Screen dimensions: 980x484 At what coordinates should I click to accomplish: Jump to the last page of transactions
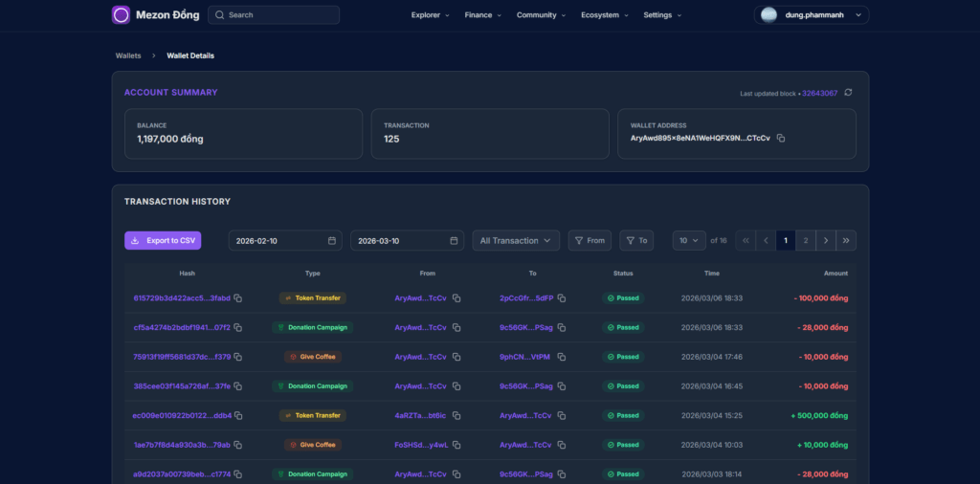847,241
